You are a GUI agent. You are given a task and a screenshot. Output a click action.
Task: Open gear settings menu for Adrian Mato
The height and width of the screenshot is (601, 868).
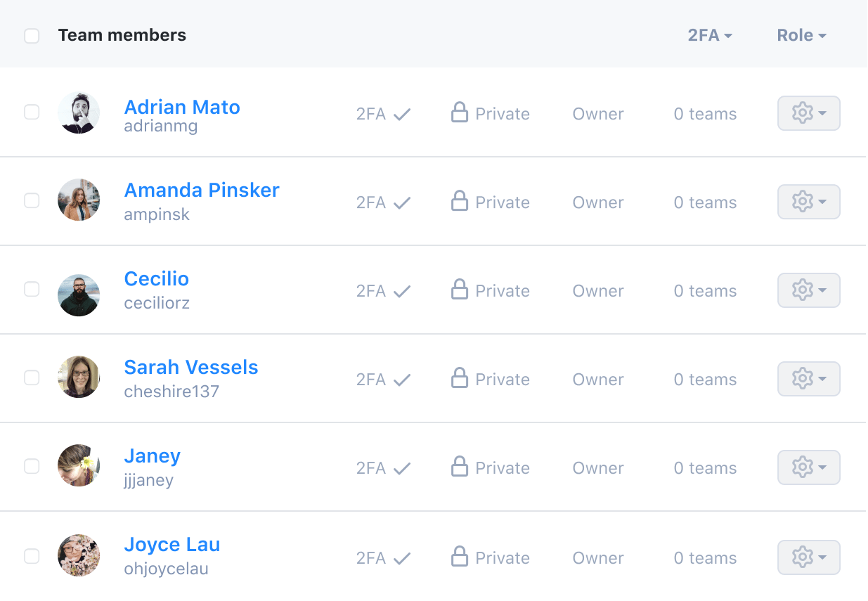tap(808, 113)
